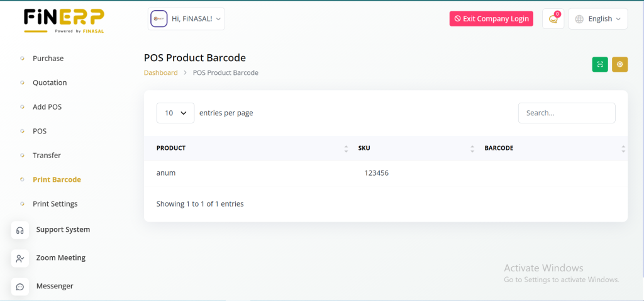Expand the entries per page dropdown

pos(175,113)
